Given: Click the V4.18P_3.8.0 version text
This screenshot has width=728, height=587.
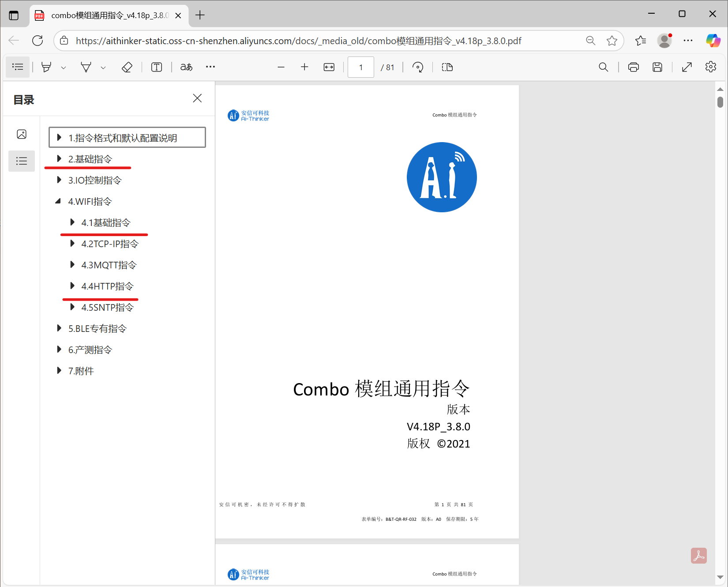Looking at the screenshot, I should point(439,427).
